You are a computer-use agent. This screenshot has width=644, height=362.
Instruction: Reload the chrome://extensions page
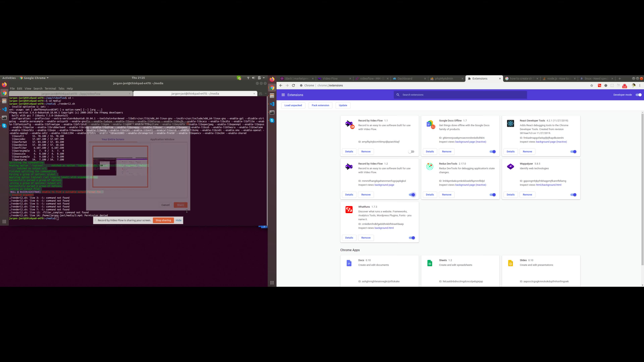(x=293, y=85)
